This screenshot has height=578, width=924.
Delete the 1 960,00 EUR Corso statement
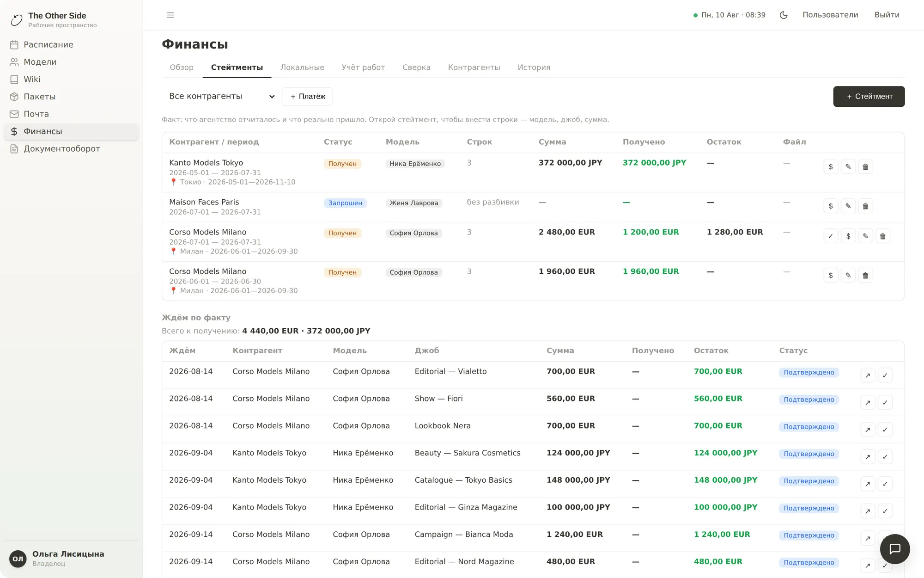[865, 276]
